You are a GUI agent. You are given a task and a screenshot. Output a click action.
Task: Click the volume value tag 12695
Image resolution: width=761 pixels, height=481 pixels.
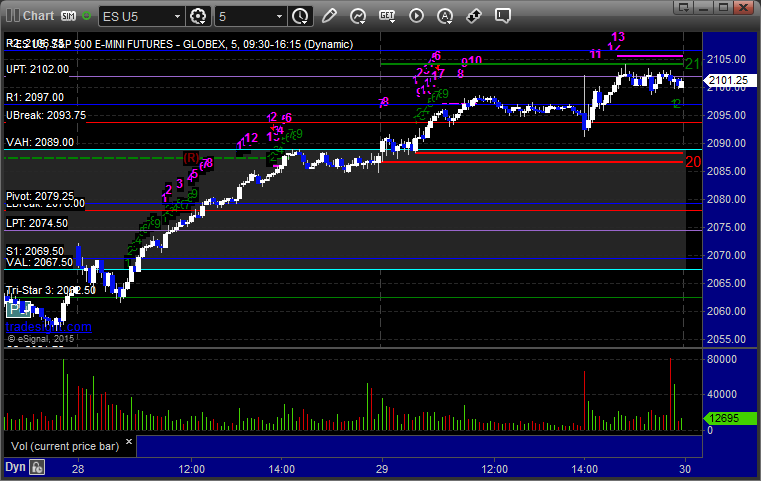[730, 418]
